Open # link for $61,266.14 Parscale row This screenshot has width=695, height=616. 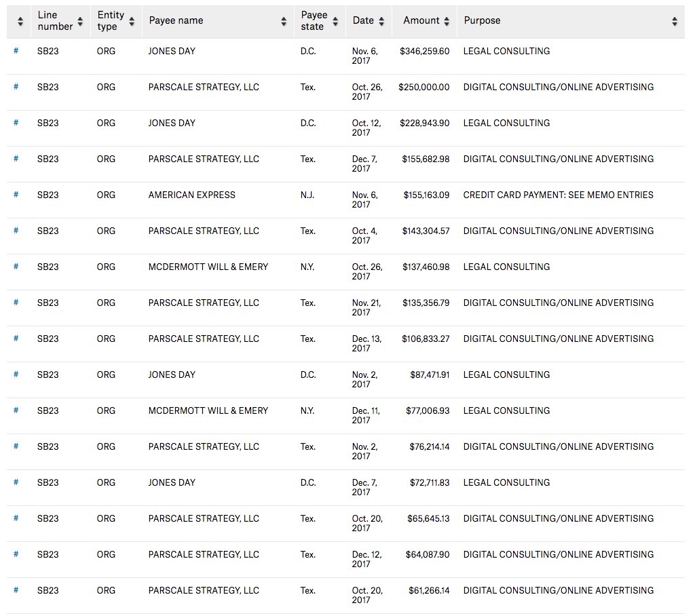(16, 590)
